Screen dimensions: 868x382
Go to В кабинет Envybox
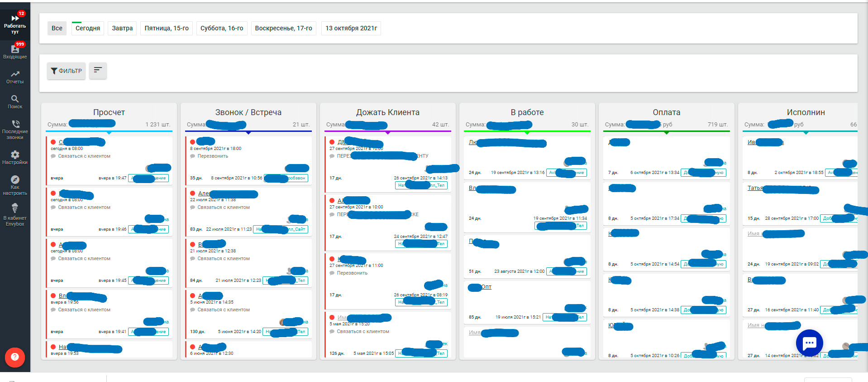[15, 215]
